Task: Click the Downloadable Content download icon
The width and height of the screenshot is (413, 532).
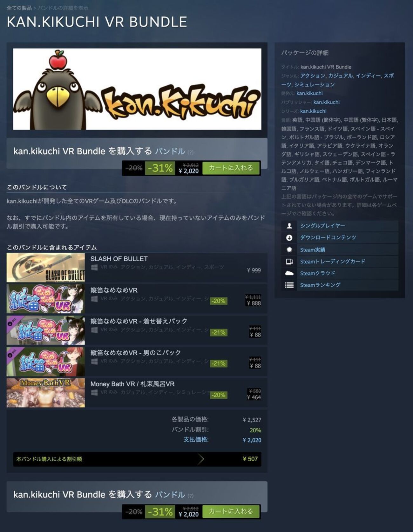Action: tap(289, 237)
